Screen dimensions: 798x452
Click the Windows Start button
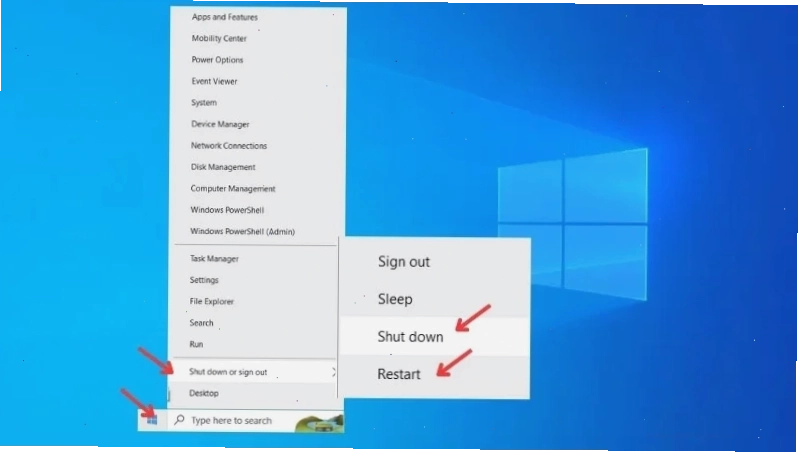(152, 420)
